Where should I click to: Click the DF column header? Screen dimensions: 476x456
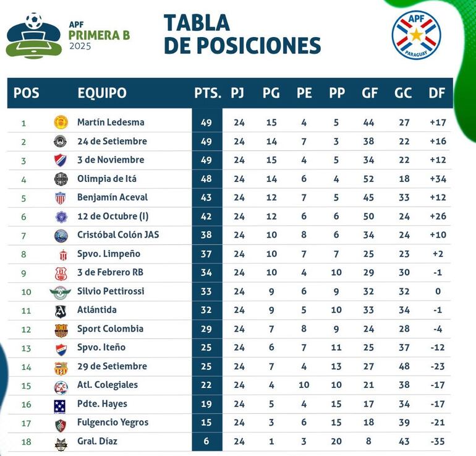437,93
